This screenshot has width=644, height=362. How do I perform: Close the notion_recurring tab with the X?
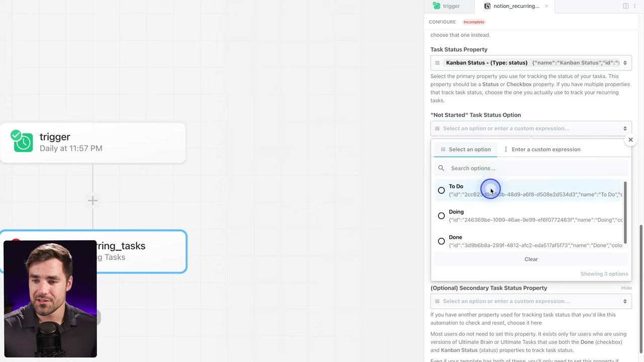click(546, 6)
